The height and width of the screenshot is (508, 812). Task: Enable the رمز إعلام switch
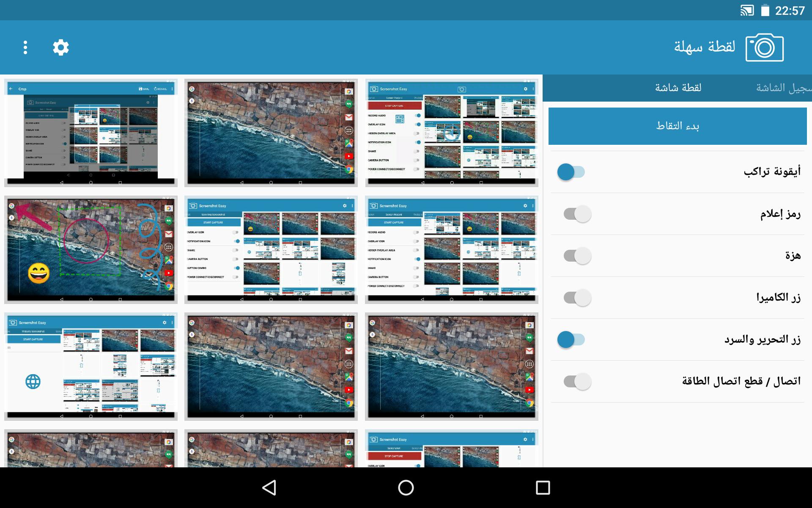coord(577,214)
